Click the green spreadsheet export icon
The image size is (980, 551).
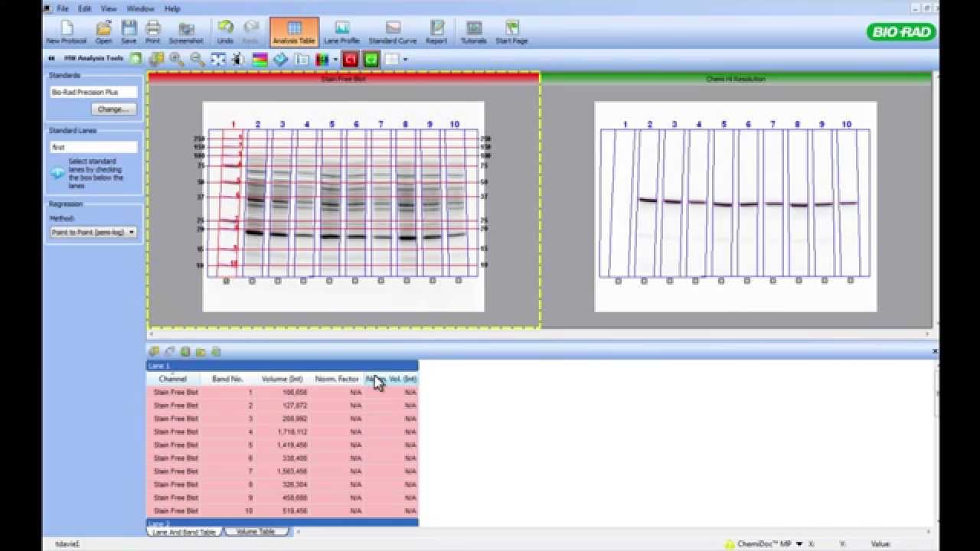(x=185, y=351)
